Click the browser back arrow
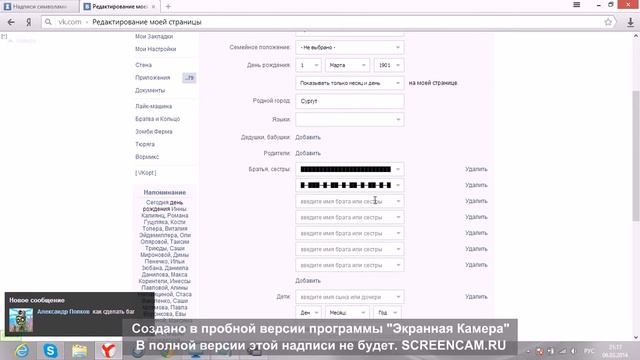640x360 pixels. click(11, 22)
